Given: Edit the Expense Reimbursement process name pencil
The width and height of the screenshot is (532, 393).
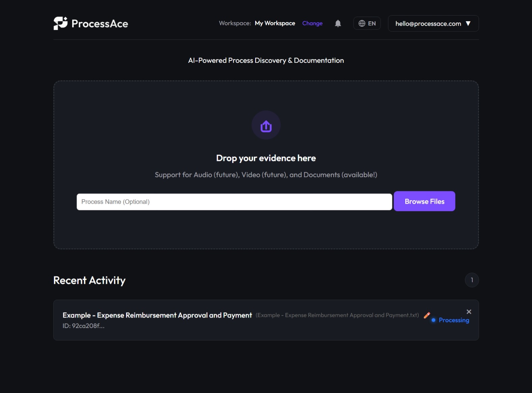Looking at the screenshot, I should [x=427, y=315].
